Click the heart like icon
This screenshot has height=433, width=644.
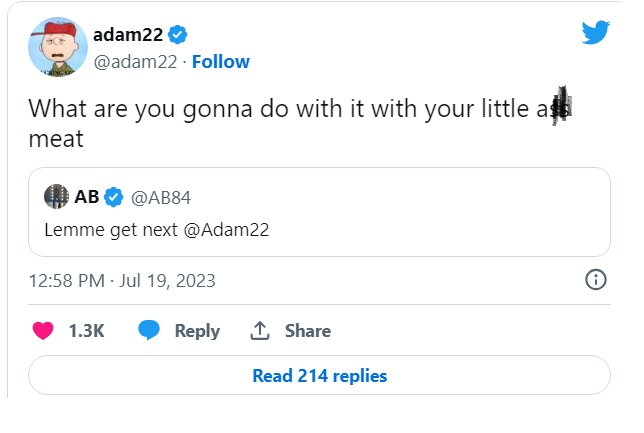[43, 331]
